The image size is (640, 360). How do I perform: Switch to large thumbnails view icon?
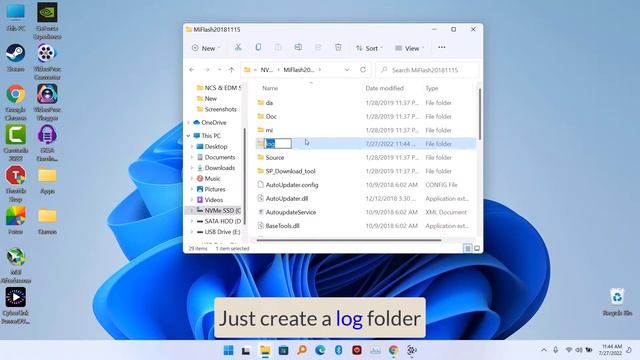(x=477, y=248)
